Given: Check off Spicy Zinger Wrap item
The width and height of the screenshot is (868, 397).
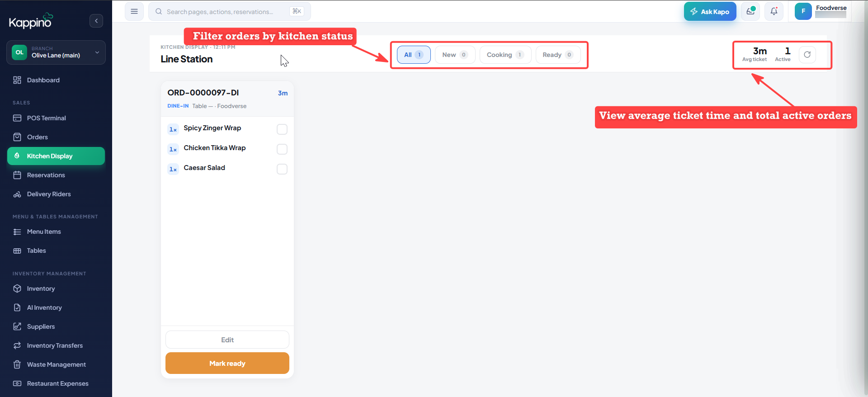Looking at the screenshot, I should click(282, 129).
